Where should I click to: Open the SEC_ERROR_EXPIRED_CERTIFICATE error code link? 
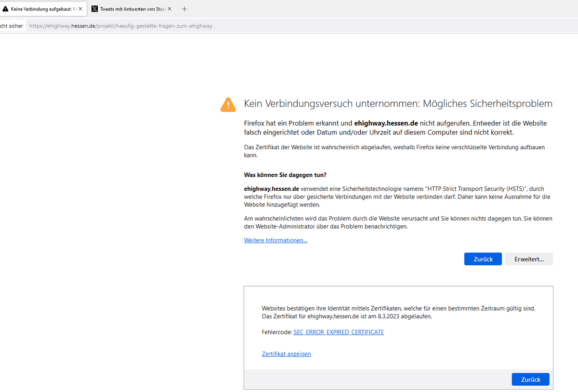pyautogui.click(x=339, y=332)
